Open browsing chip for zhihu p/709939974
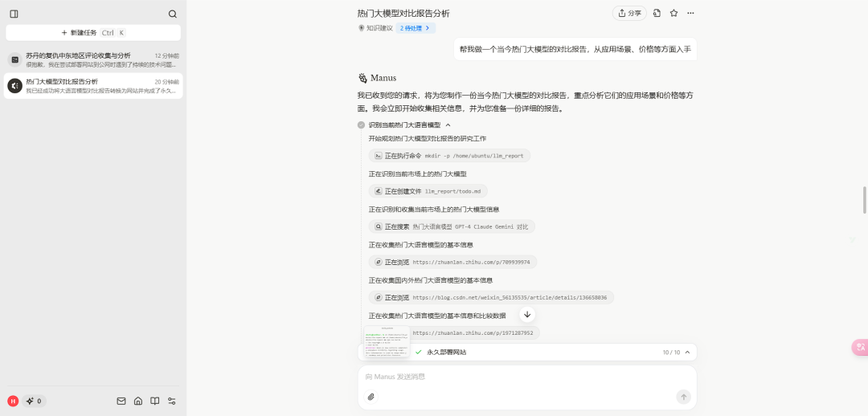 point(452,262)
